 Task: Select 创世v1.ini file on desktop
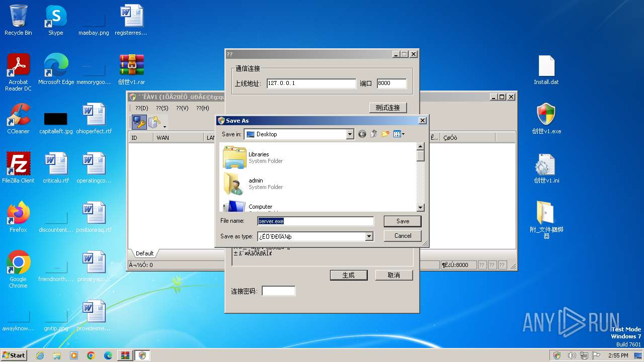click(546, 168)
